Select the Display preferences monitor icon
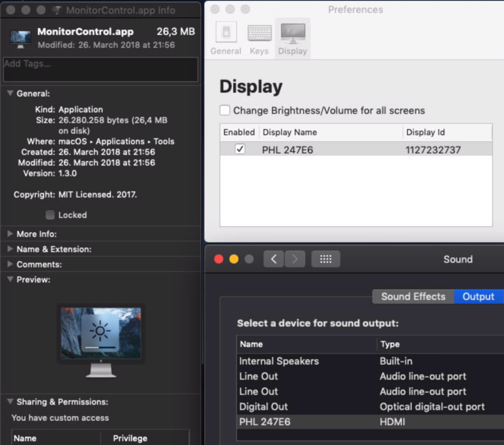The image size is (504, 445). [293, 33]
